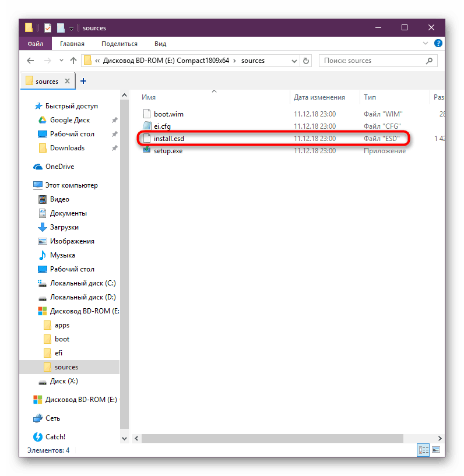Open Сеть in navigation pane
This screenshot has height=476, width=464.
coord(52,418)
